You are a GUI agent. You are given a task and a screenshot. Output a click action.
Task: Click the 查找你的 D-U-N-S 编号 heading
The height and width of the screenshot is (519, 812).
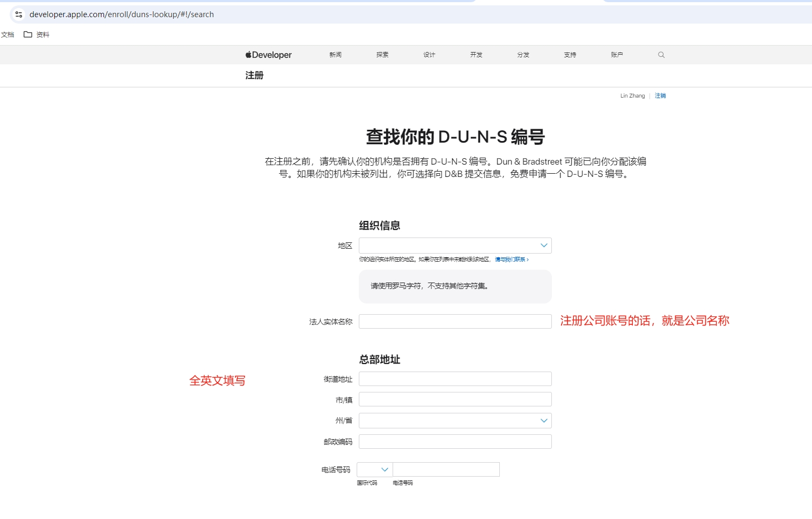coord(455,137)
